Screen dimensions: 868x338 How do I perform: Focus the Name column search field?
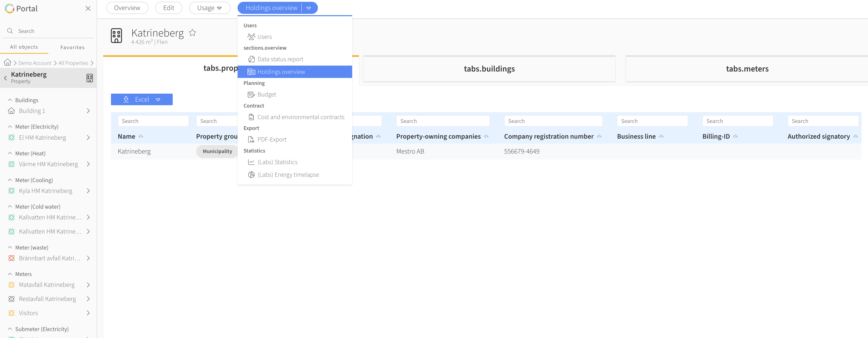click(x=153, y=121)
